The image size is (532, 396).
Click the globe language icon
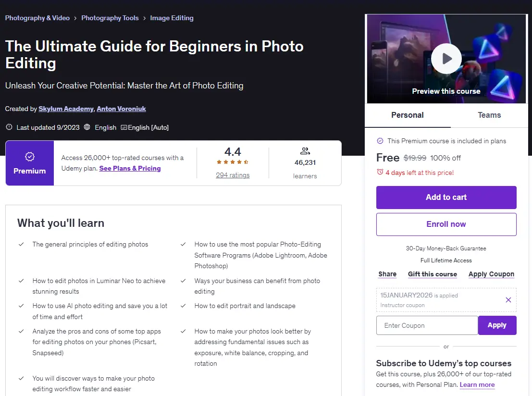pos(87,127)
